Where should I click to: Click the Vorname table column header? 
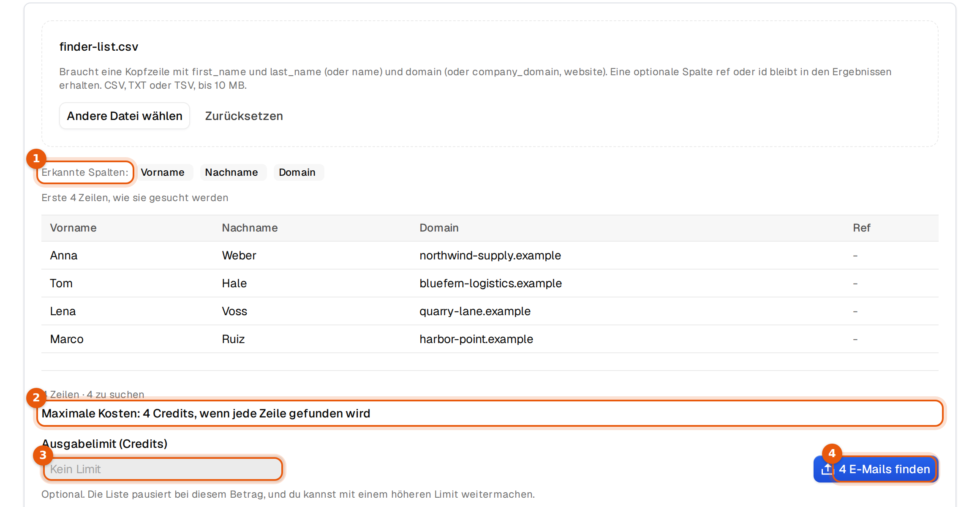point(73,228)
